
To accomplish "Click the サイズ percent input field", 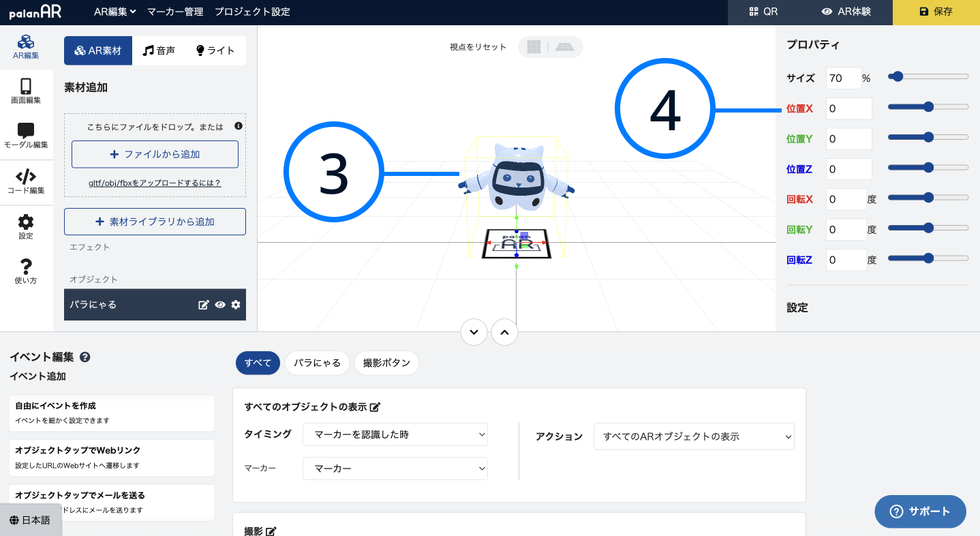I will click(x=844, y=78).
